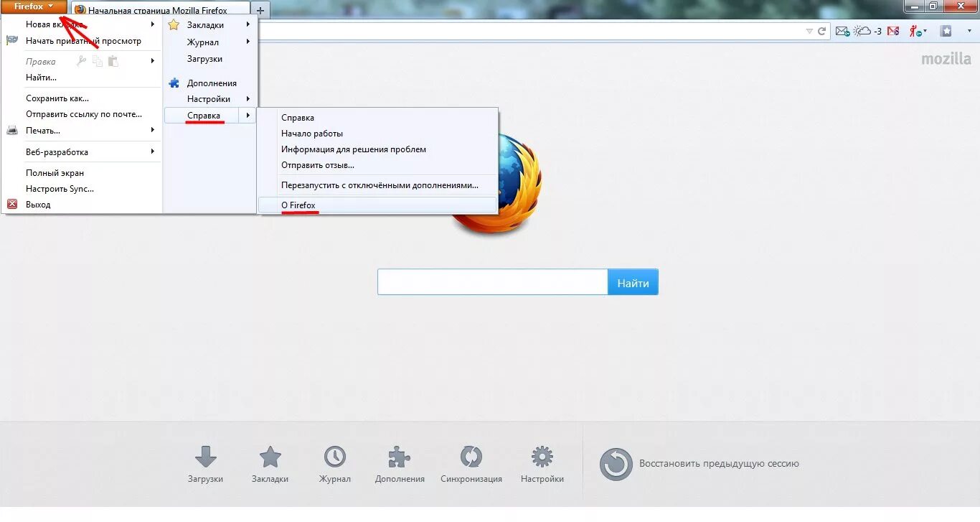Open a new tab with plus button
This screenshot has width=980, height=522.
260,10
